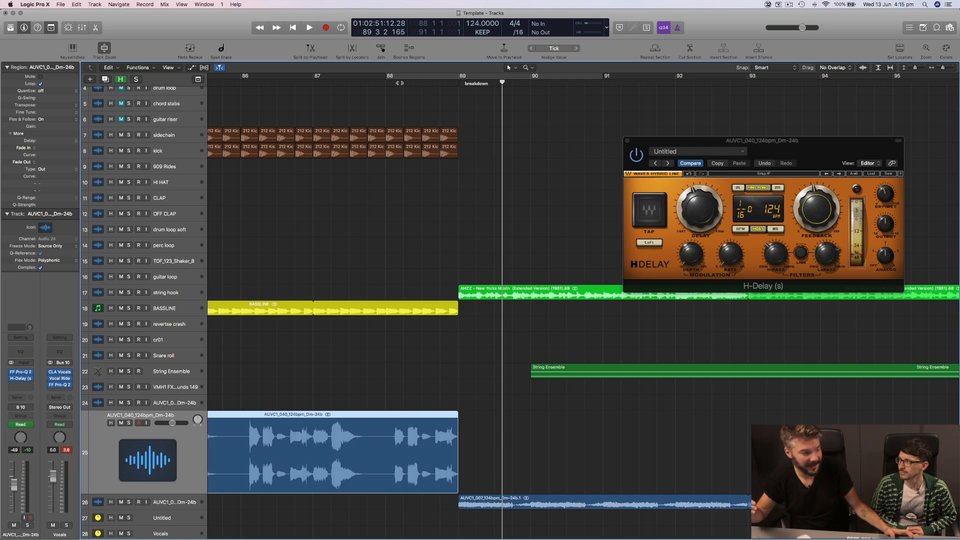Screen dimensions: 960x540
Task: Toggle the Inspector info button
Action: 24,28
